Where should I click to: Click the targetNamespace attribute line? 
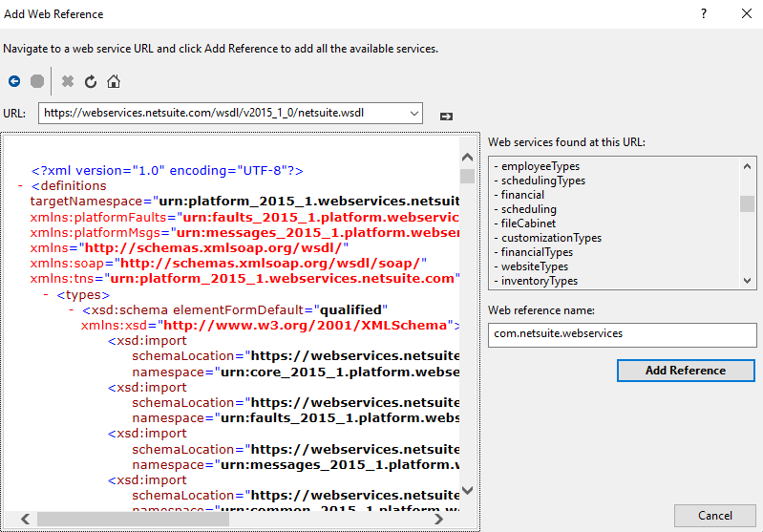[244, 202]
